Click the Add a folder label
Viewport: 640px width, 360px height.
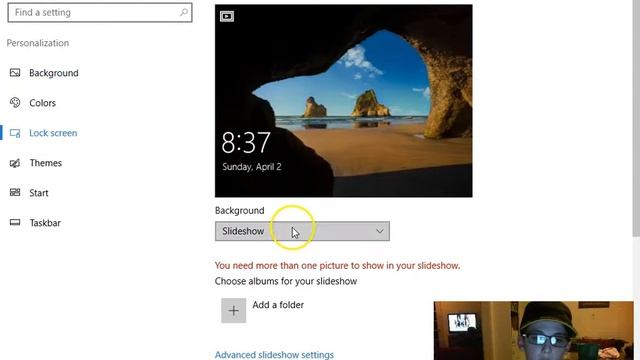pyautogui.click(x=278, y=305)
